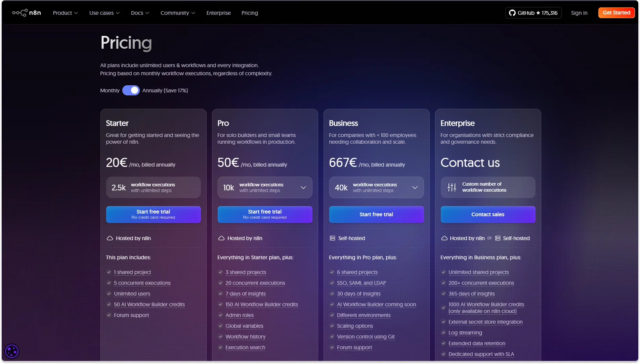Click the checkmark next to 365 days of insights

(443, 293)
